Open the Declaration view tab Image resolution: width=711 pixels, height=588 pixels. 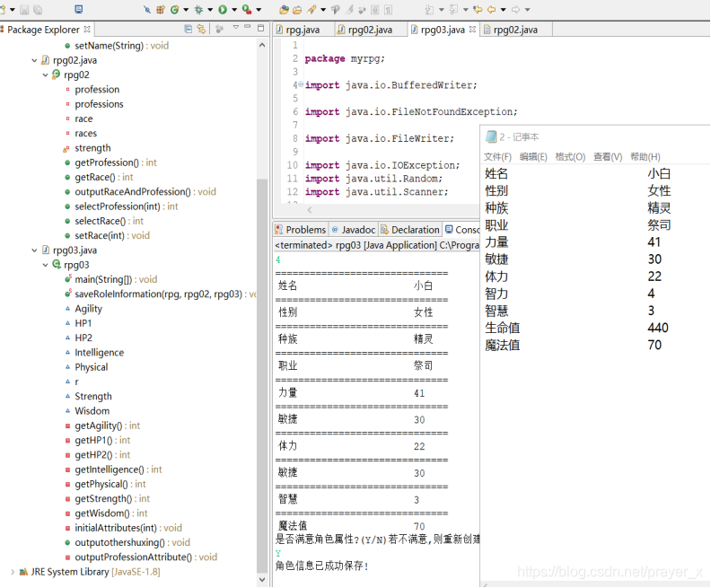(410, 230)
